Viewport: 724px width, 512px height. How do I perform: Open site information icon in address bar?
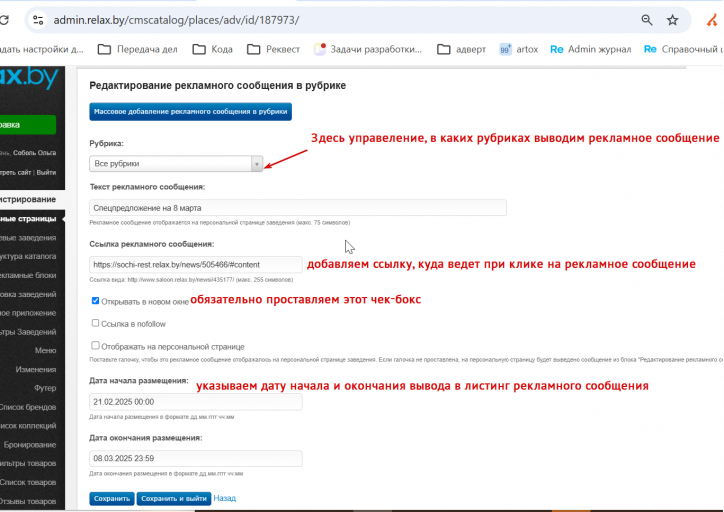38,20
